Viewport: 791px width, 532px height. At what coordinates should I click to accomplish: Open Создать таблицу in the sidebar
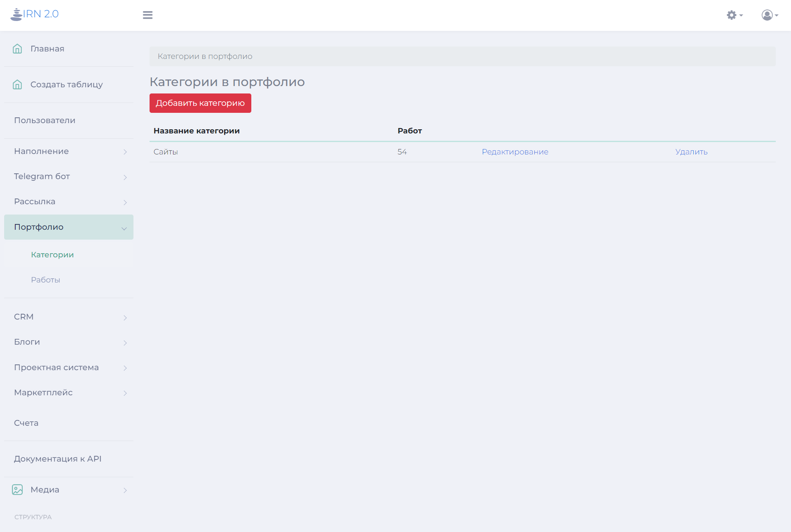(x=69, y=84)
